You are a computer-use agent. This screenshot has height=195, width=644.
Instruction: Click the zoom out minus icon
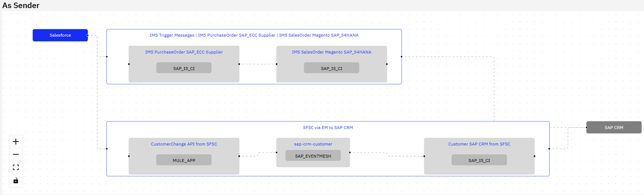(x=16, y=155)
